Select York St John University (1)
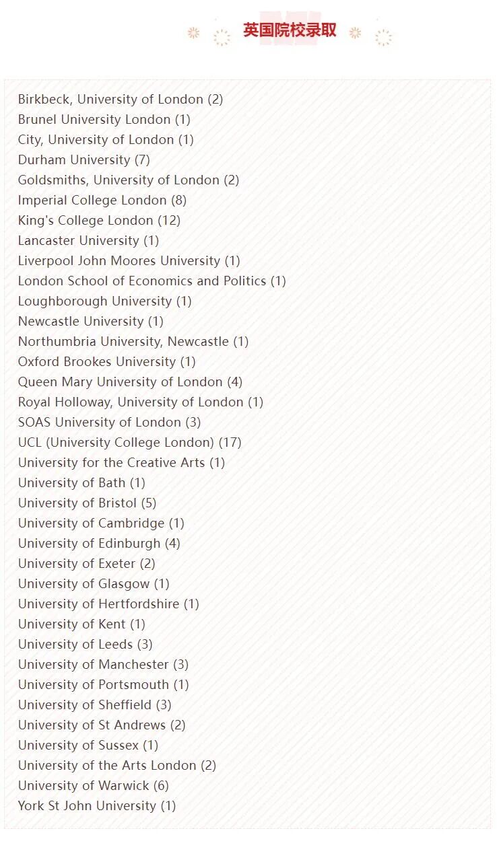The image size is (499, 868). pyautogui.click(x=97, y=806)
